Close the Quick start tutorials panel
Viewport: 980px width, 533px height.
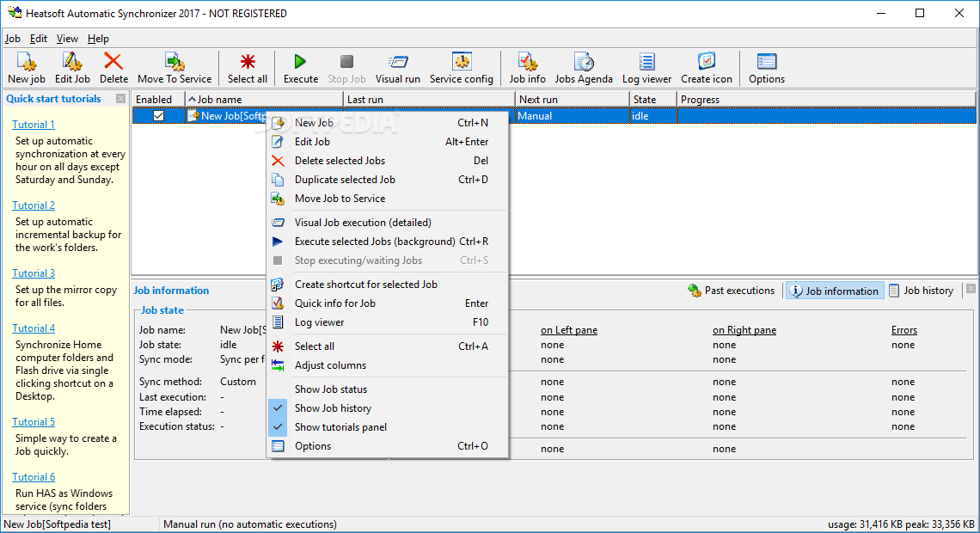click(120, 99)
